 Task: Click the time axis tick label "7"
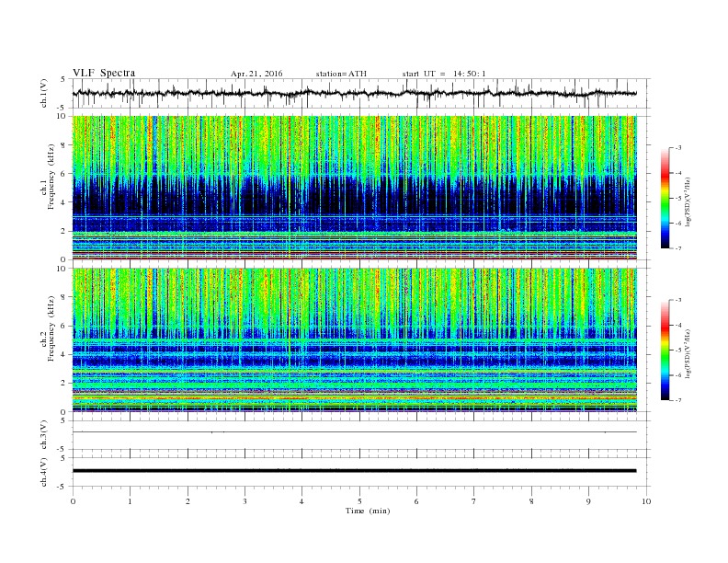(474, 501)
